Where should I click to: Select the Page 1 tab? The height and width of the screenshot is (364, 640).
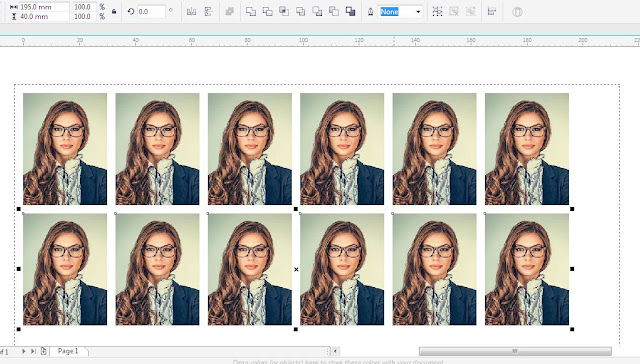coord(68,351)
